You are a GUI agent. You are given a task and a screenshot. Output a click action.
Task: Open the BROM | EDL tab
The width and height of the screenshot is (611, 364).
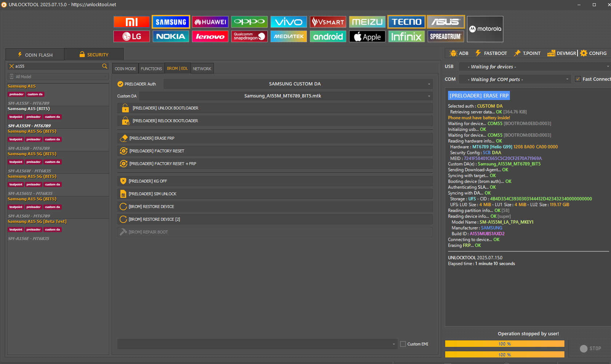pyautogui.click(x=177, y=68)
